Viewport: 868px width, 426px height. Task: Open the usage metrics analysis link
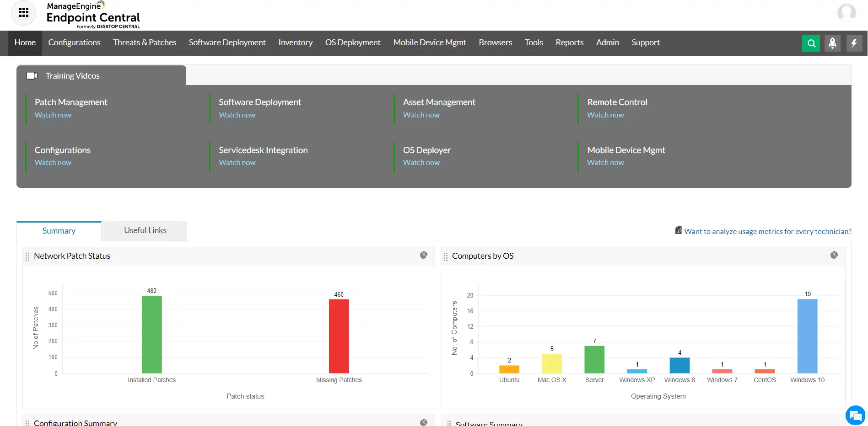[x=767, y=231]
